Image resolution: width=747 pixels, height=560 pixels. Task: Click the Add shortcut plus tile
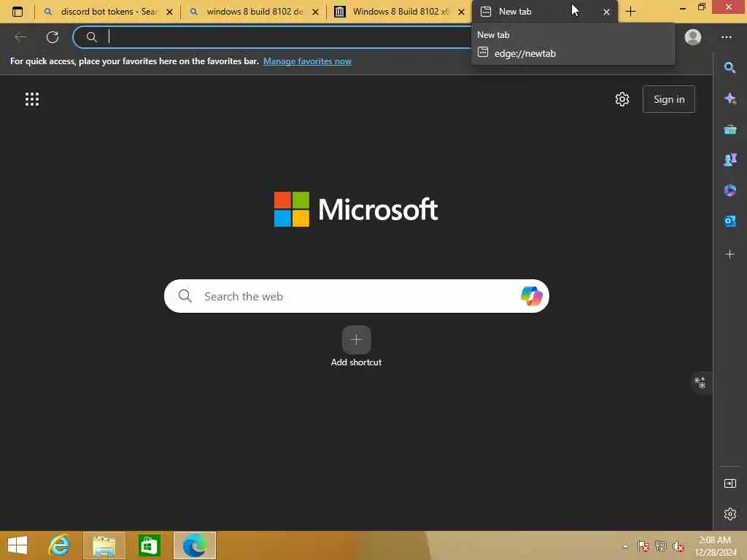click(356, 340)
